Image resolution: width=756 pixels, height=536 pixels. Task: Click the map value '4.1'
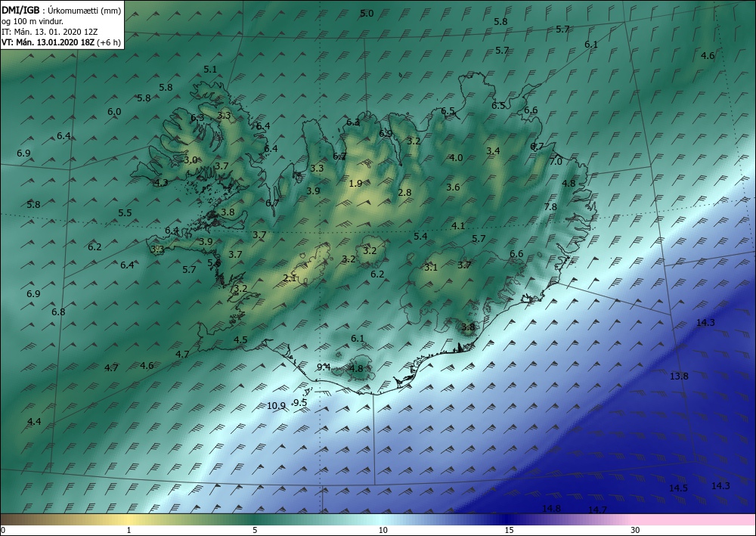[x=458, y=225]
